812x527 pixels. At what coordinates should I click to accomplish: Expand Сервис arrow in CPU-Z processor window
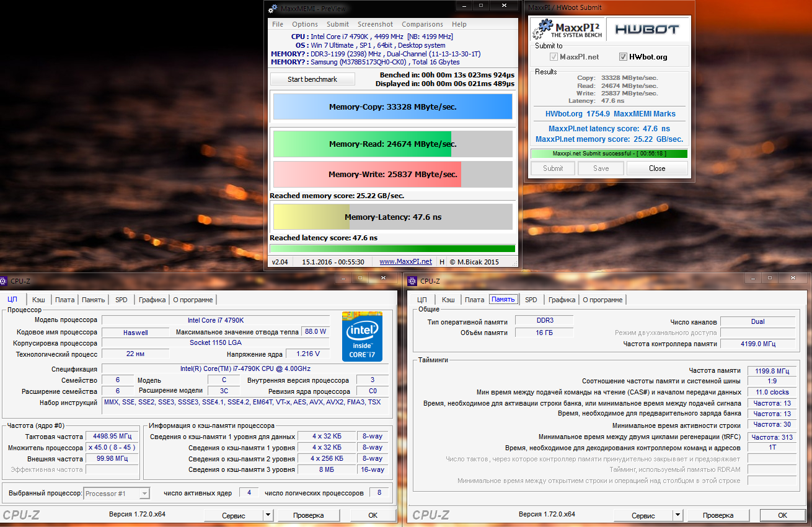point(268,515)
